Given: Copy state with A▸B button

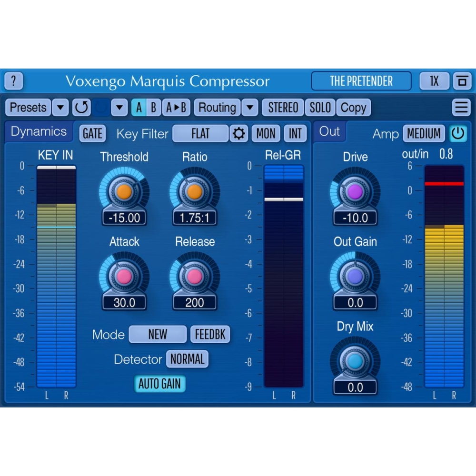Looking at the screenshot, I should [x=176, y=108].
